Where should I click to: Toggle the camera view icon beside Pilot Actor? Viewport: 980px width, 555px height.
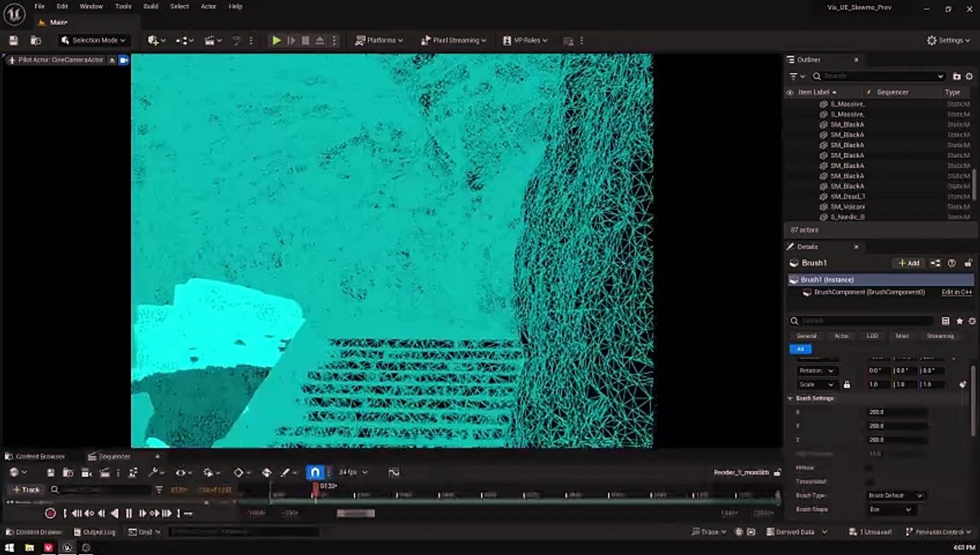tap(123, 59)
